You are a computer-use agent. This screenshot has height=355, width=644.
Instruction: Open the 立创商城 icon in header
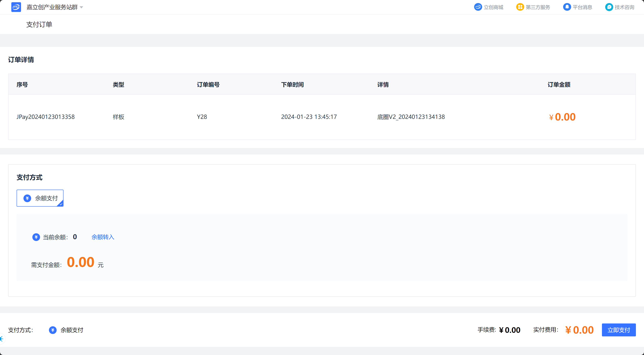coord(478,7)
